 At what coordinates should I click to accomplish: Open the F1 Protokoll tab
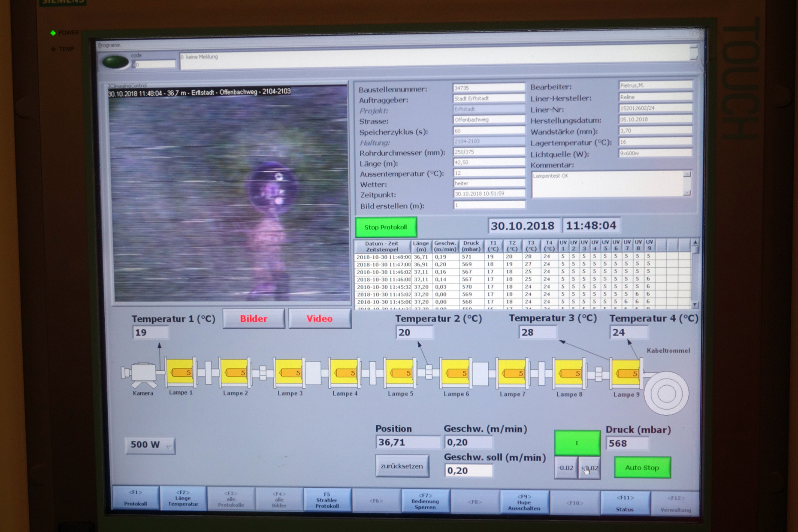pyautogui.click(x=136, y=499)
